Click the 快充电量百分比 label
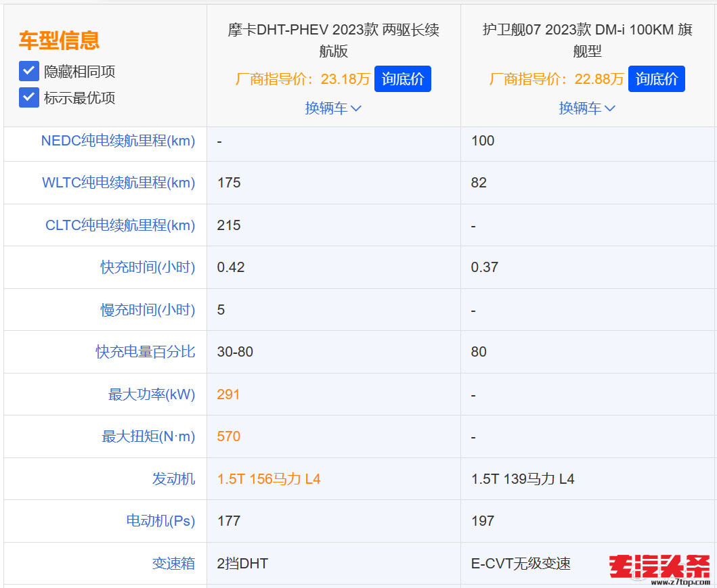Image resolution: width=717 pixels, height=588 pixels. click(146, 352)
